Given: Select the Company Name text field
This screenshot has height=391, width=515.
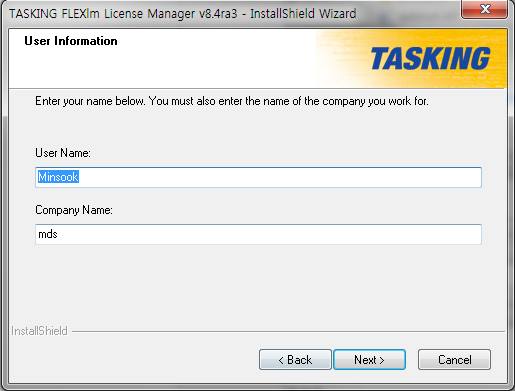Looking at the screenshot, I should [x=258, y=234].
